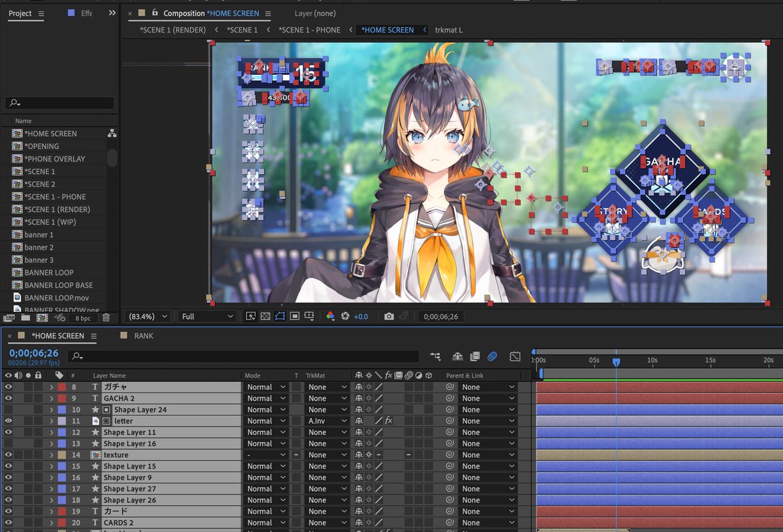Open Fast Previews options in viewer

coord(251,316)
